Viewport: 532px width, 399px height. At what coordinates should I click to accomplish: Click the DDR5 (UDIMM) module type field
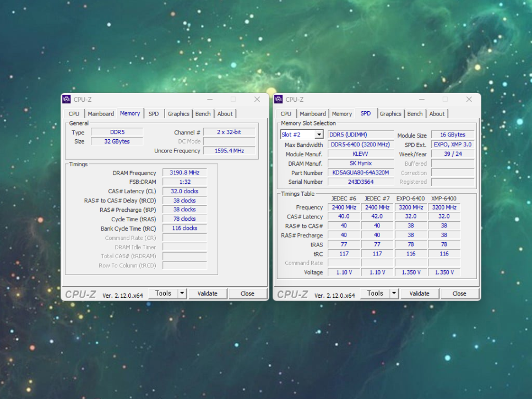(361, 135)
